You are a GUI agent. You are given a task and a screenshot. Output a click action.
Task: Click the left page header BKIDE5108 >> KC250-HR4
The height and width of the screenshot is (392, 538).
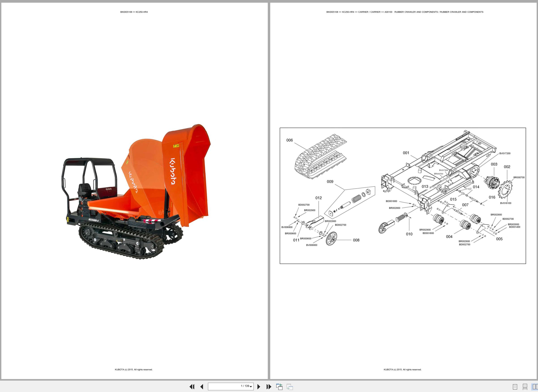134,12
